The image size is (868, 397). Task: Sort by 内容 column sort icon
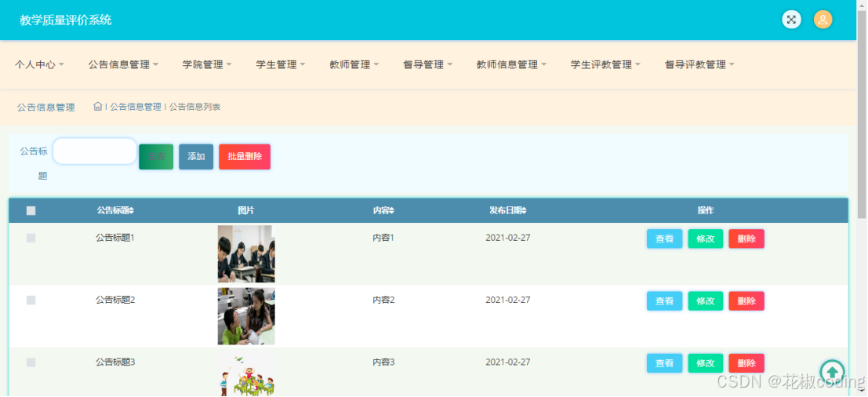tap(391, 211)
